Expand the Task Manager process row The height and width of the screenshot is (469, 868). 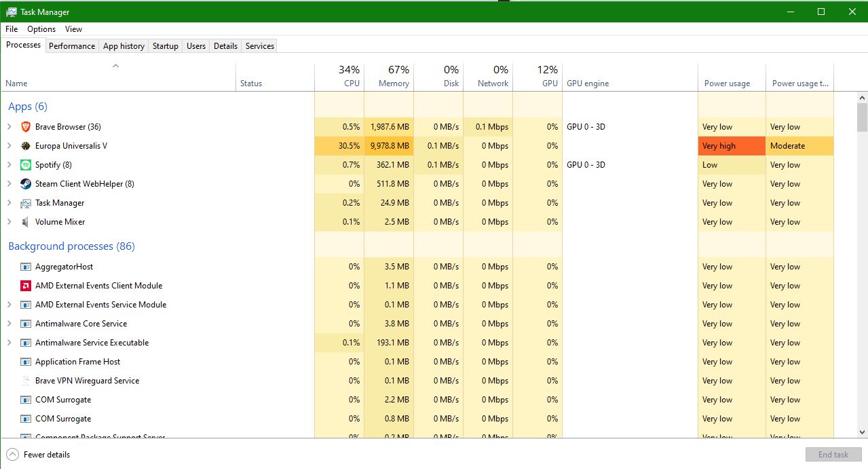click(x=9, y=203)
